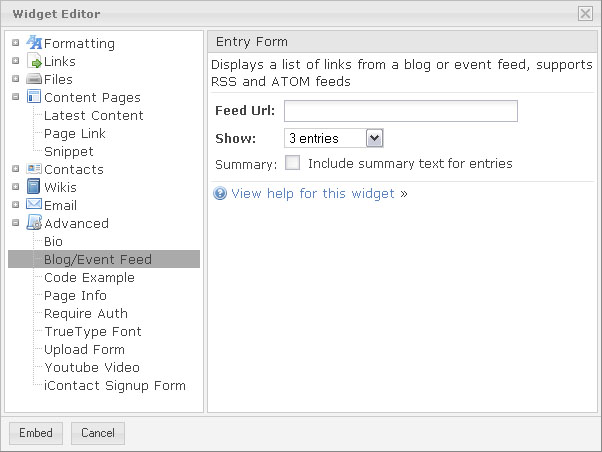Image resolution: width=602 pixels, height=452 pixels.
Task: Click the Advanced category icon
Action: click(x=33, y=223)
